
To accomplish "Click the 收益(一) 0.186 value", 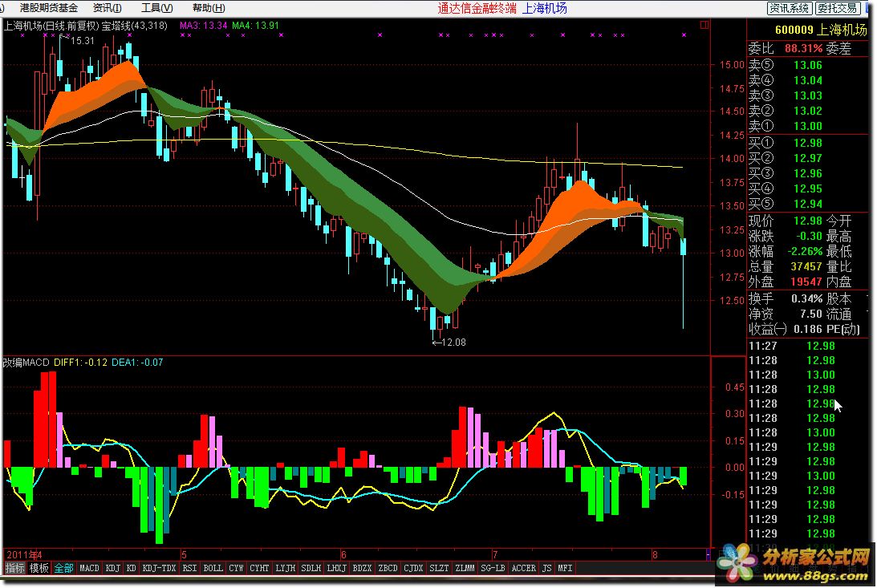I will coord(808,329).
